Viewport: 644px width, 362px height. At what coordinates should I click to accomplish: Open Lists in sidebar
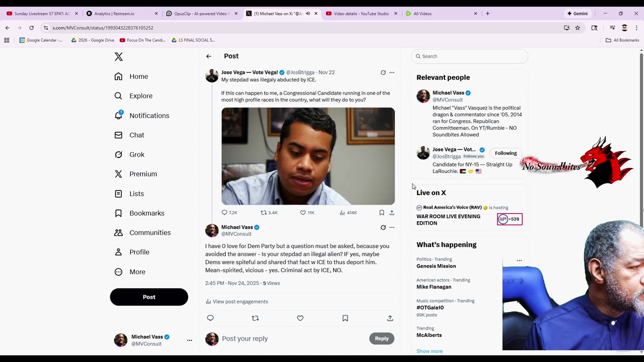[x=129, y=194]
